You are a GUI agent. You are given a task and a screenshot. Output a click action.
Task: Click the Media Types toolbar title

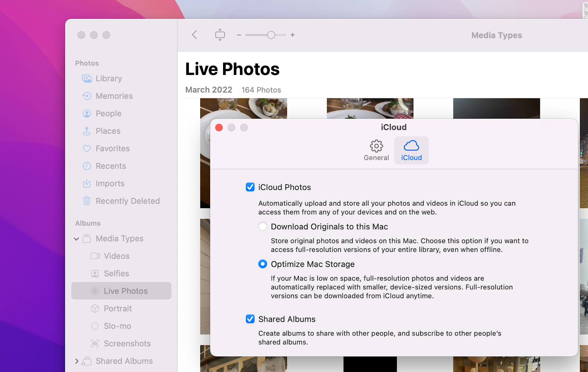(x=496, y=35)
